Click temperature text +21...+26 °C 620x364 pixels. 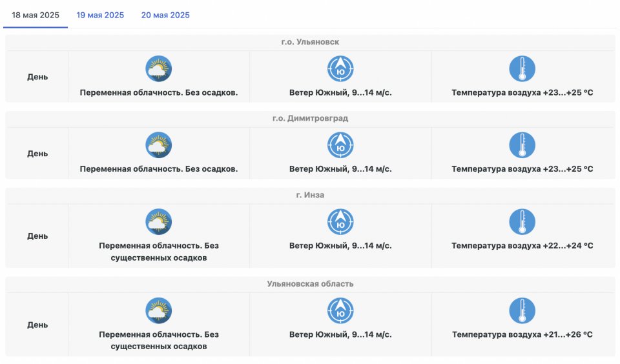tap(522, 334)
